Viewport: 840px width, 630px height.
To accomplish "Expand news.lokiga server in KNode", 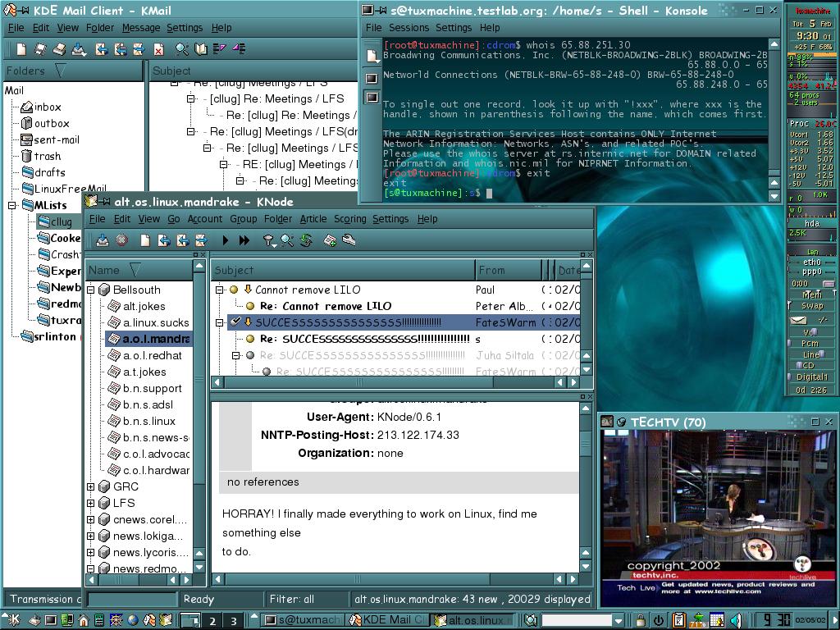I will (x=90, y=536).
